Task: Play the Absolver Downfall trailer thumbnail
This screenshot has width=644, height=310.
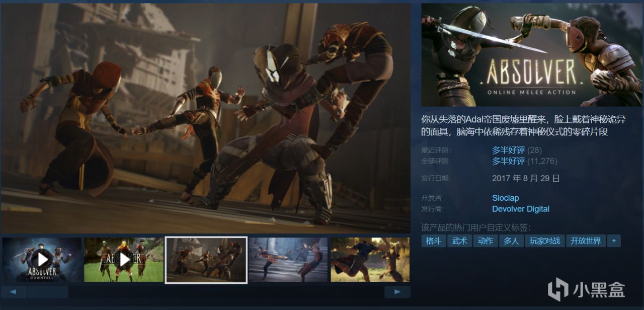Action: (x=42, y=260)
